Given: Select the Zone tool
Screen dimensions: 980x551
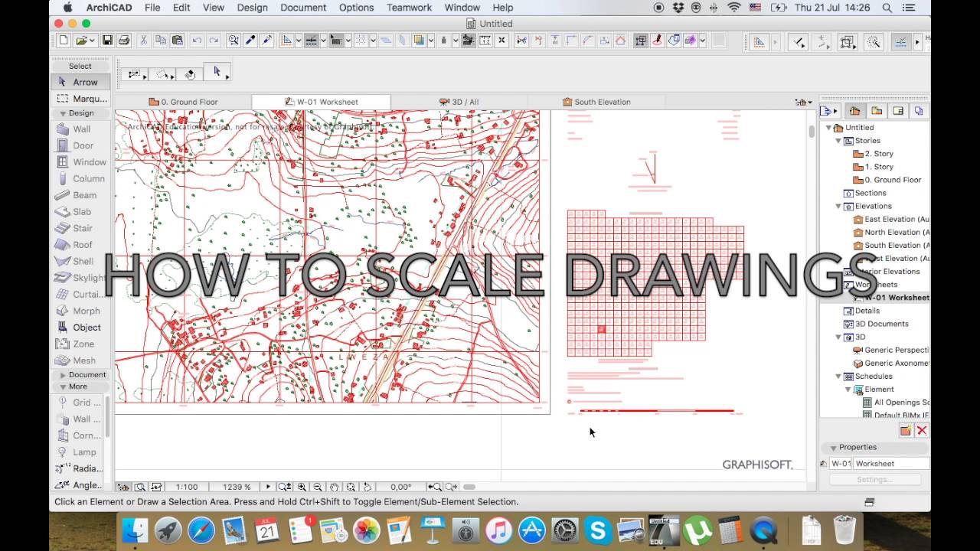Looking at the screenshot, I should coord(81,344).
